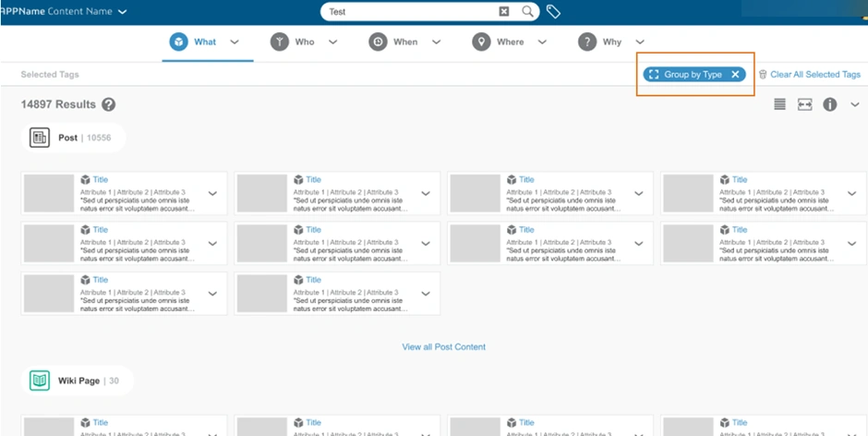Image resolution: width=868 pixels, height=436 pixels.
Task: Click the Why question mark icon
Action: [587, 42]
